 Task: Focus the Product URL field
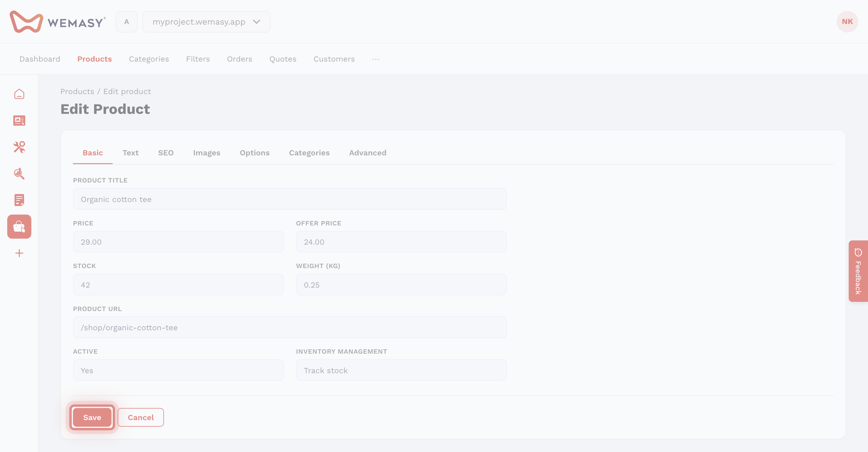[x=290, y=327]
